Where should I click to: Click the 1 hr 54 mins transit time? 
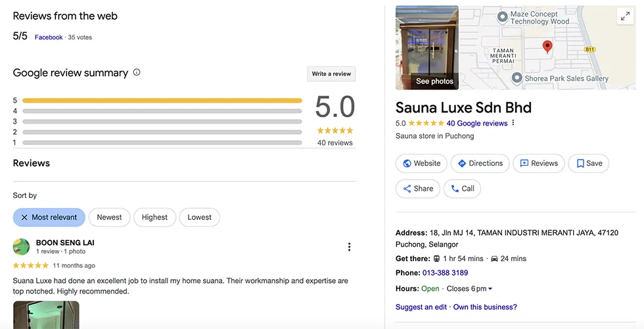(x=463, y=259)
